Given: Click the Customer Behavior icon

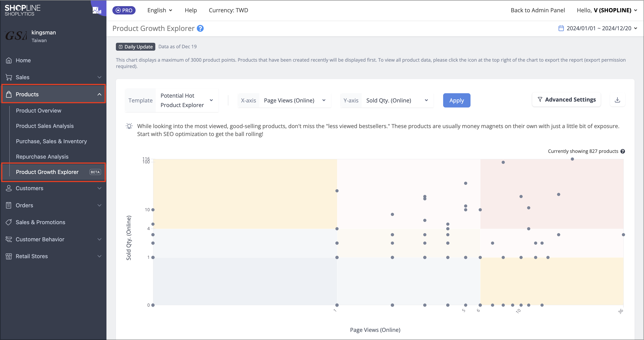Looking at the screenshot, I should click(9, 239).
